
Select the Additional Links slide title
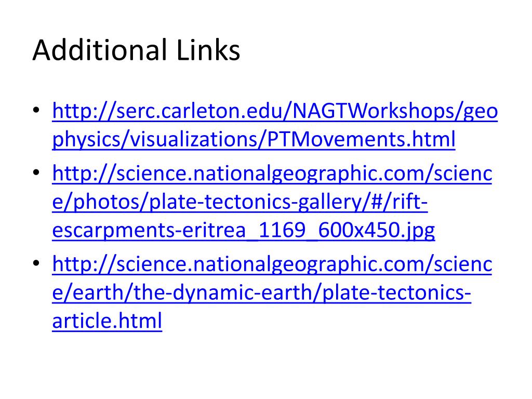pyautogui.click(x=137, y=50)
